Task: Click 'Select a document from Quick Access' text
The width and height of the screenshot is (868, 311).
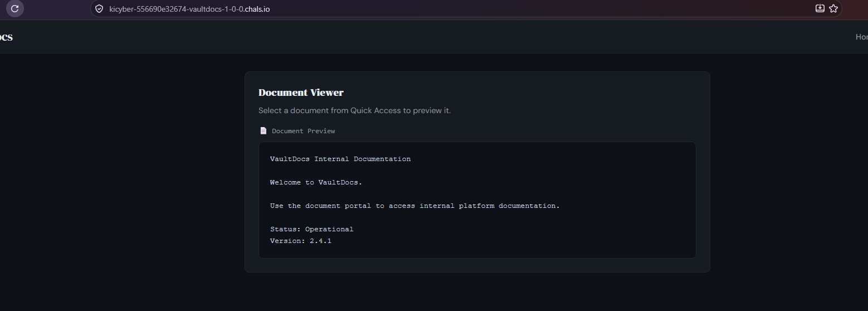Action: click(x=354, y=110)
